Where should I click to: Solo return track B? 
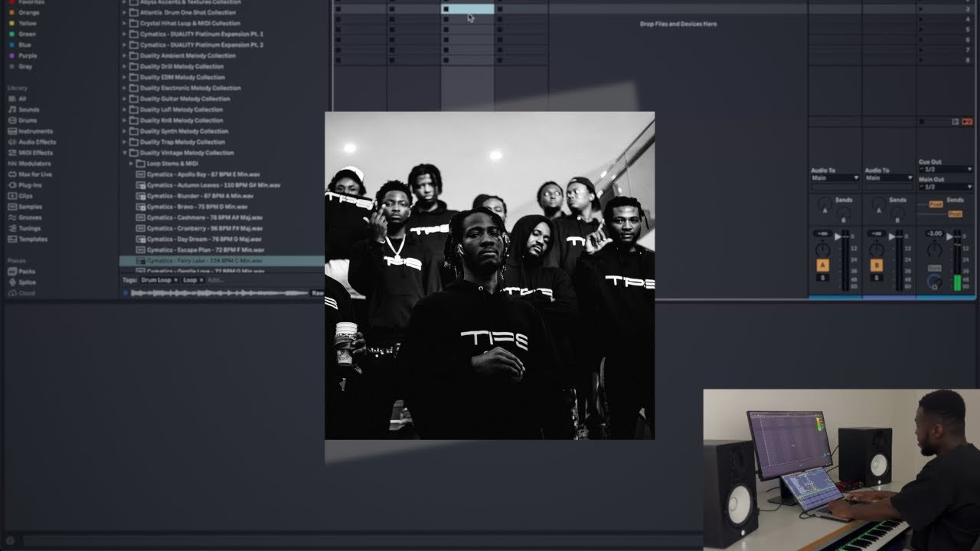pyautogui.click(x=877, y=277)
